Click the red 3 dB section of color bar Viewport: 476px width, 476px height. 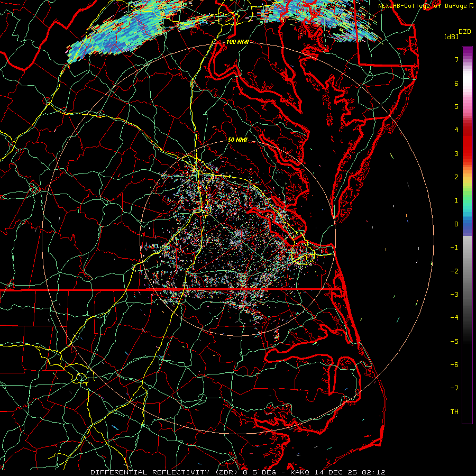(x=467, y=153)
